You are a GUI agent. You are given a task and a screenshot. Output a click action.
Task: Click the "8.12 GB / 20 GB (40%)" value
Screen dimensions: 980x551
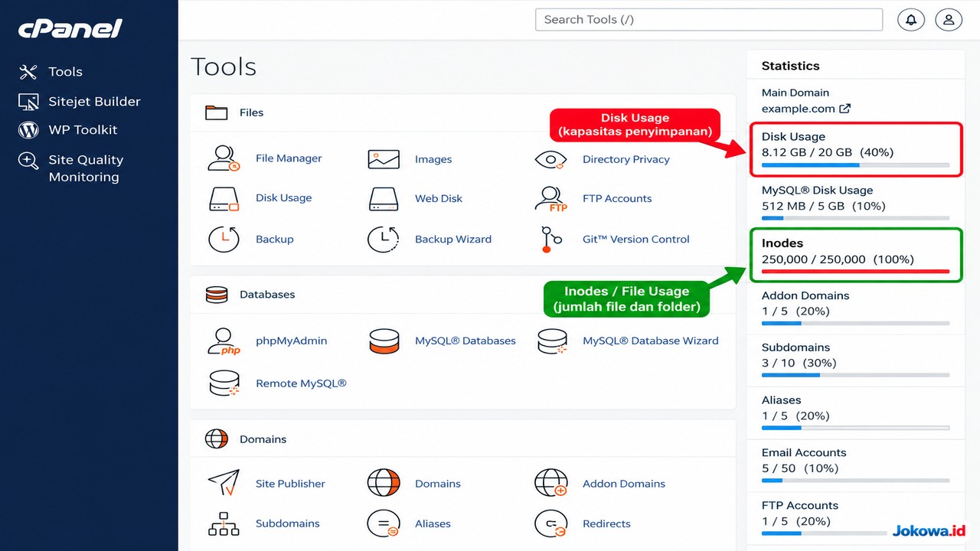[x=828, y=152]
